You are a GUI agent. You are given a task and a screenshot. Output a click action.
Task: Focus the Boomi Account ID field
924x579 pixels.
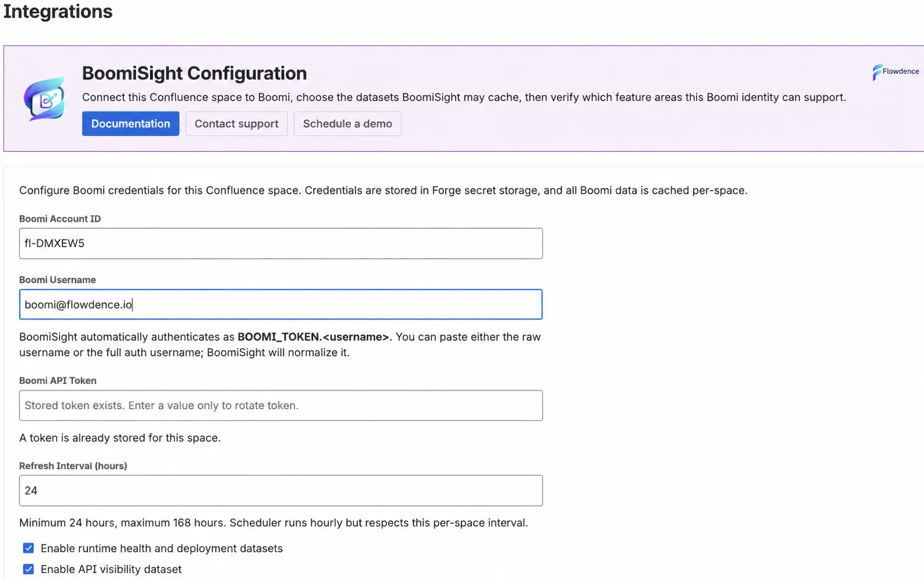click(x=281, y=243)
